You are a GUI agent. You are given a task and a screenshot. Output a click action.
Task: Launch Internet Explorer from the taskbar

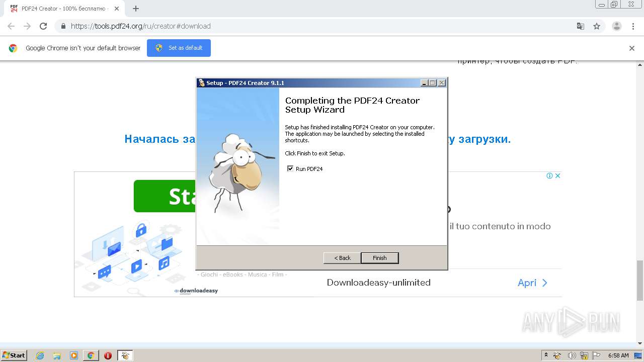pos(40,355)
